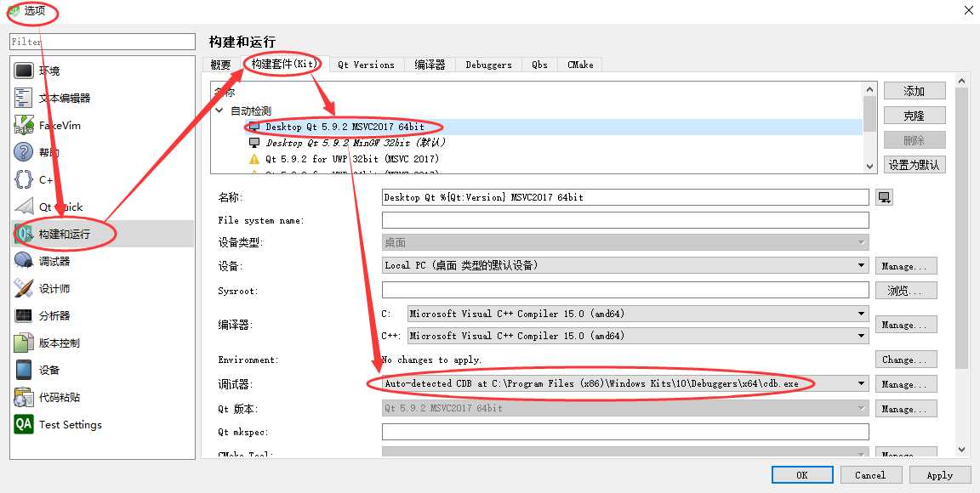Click the Qt mkspec input field

click(625, 432)
